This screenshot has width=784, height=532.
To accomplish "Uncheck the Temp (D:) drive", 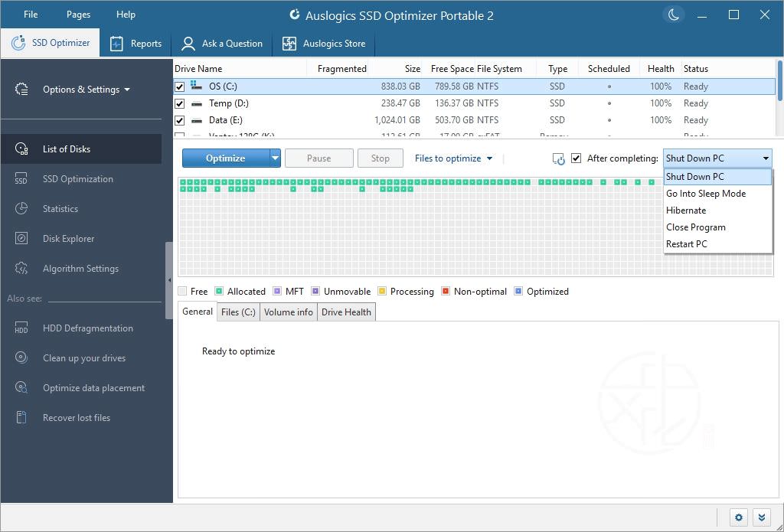I will coord(179,103).
